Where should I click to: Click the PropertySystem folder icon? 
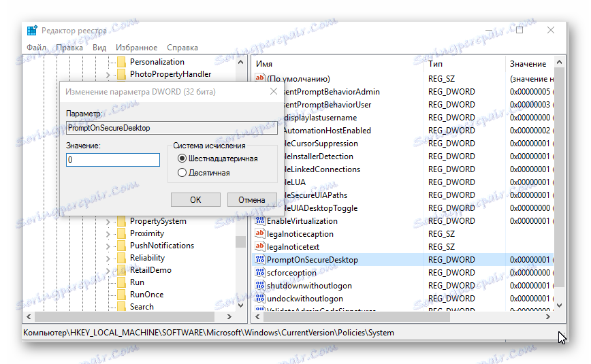[x=121, y=221]
